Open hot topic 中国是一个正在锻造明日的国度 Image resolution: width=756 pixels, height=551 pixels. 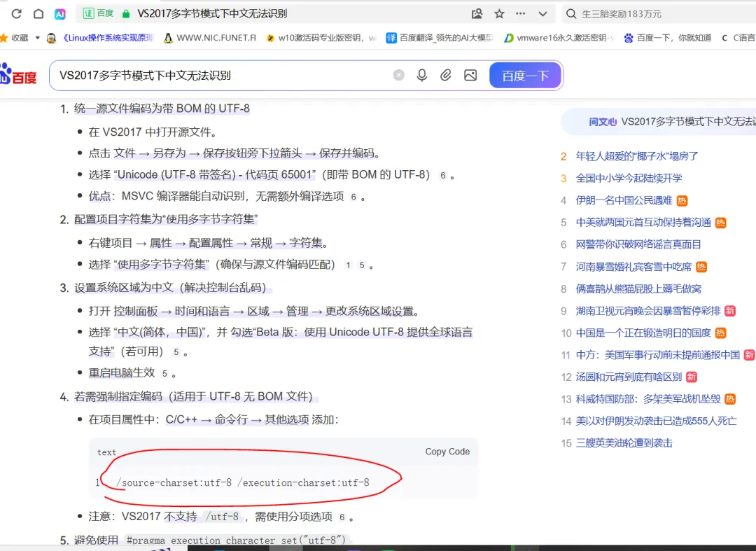643,333
